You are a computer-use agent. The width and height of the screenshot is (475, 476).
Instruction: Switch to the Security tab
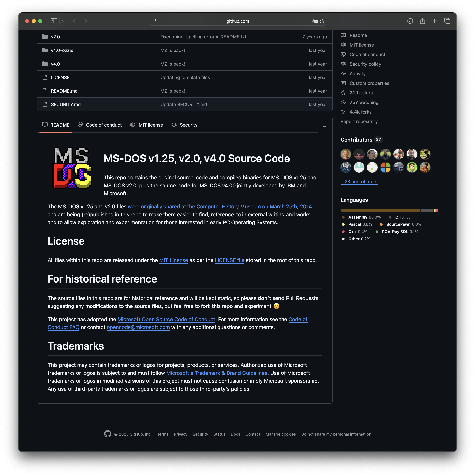point(184,125)
